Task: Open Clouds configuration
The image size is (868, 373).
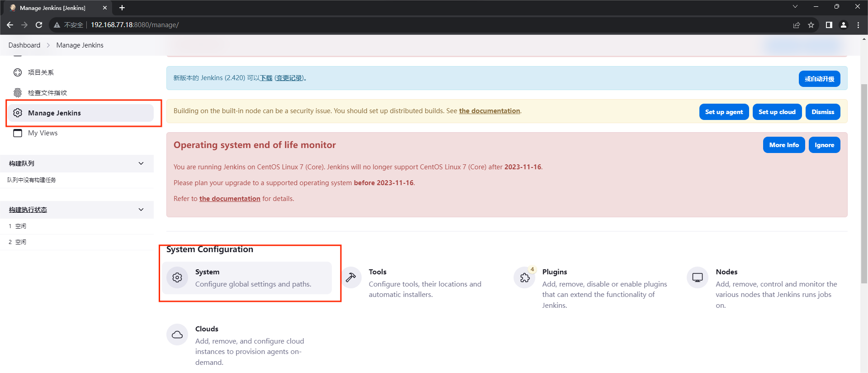Action: (247, 345)
